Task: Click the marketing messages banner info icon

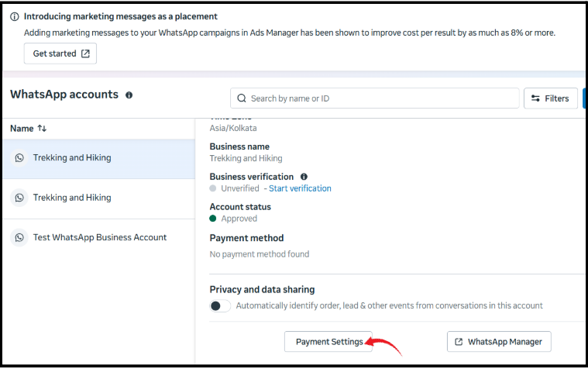Action: click(x=14, y=16)
